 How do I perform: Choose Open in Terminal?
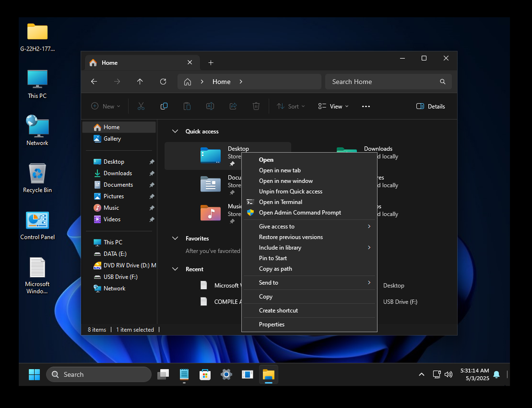(309, 202)
